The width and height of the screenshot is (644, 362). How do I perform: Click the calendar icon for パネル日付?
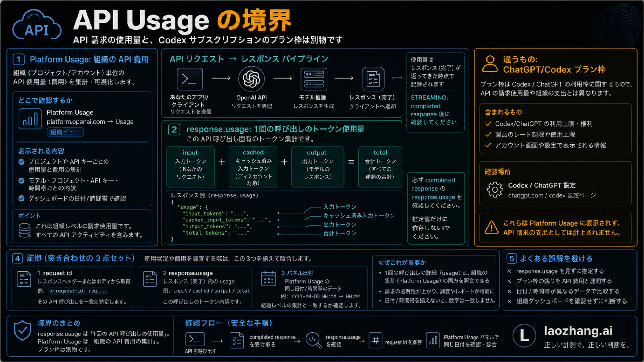pyautogui.click(x=268, y=279)
